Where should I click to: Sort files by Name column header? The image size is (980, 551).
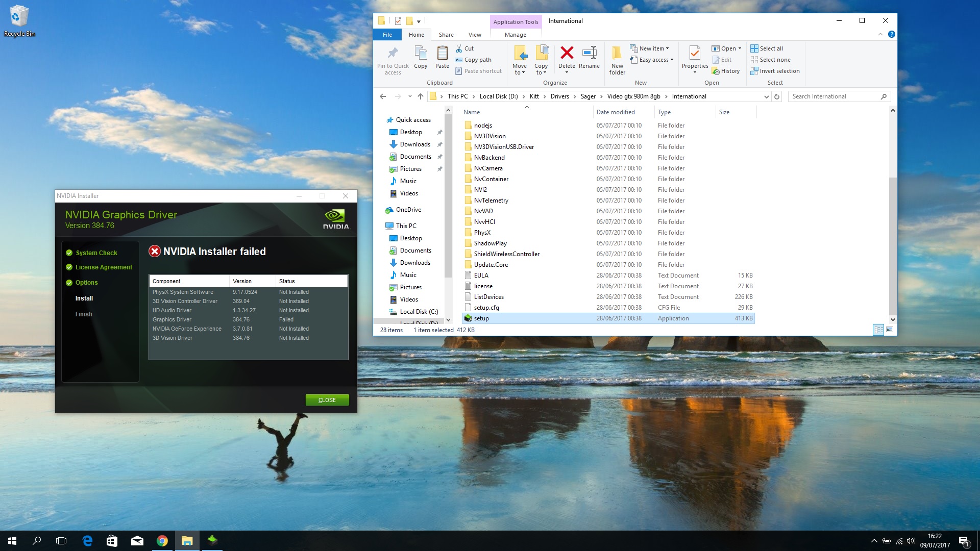point(527,112)
